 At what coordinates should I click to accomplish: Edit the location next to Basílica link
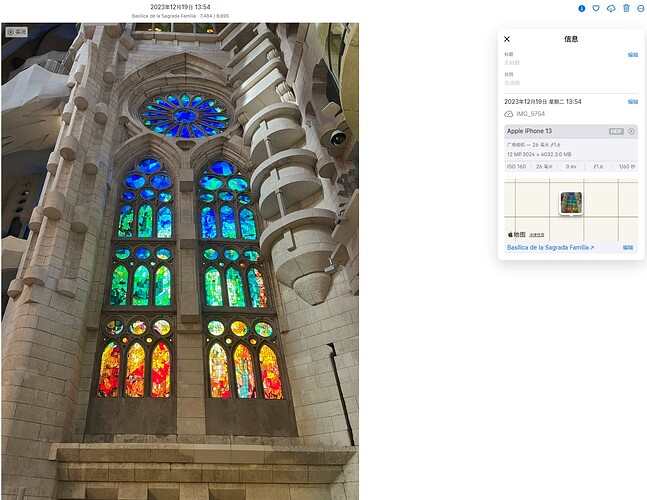[x=628, y=248]
